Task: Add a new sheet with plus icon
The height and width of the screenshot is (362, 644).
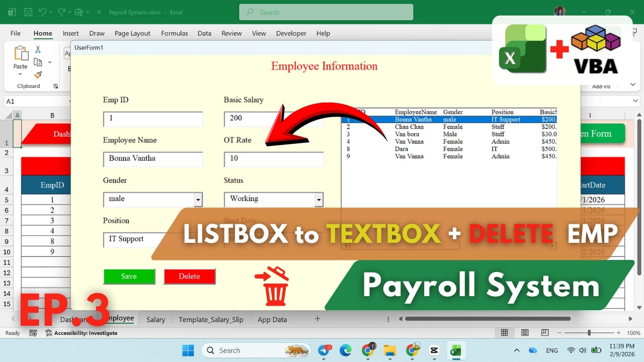Action: 317,319
